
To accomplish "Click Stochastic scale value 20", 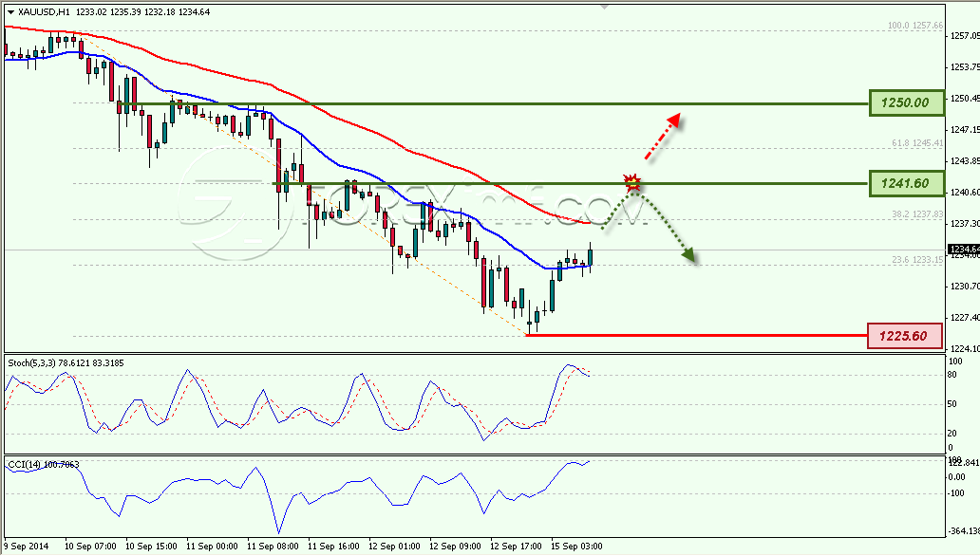I will pos(952,433).
